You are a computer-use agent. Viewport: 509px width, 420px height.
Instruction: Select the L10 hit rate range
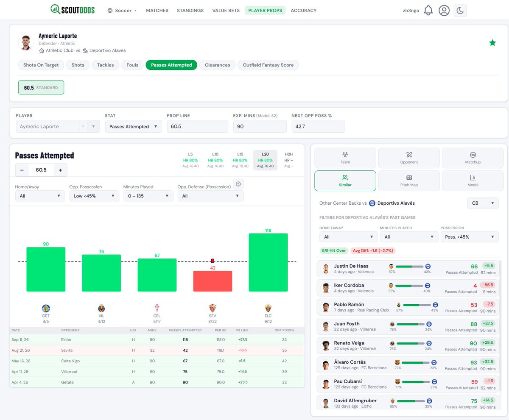(x=215, y=160)
